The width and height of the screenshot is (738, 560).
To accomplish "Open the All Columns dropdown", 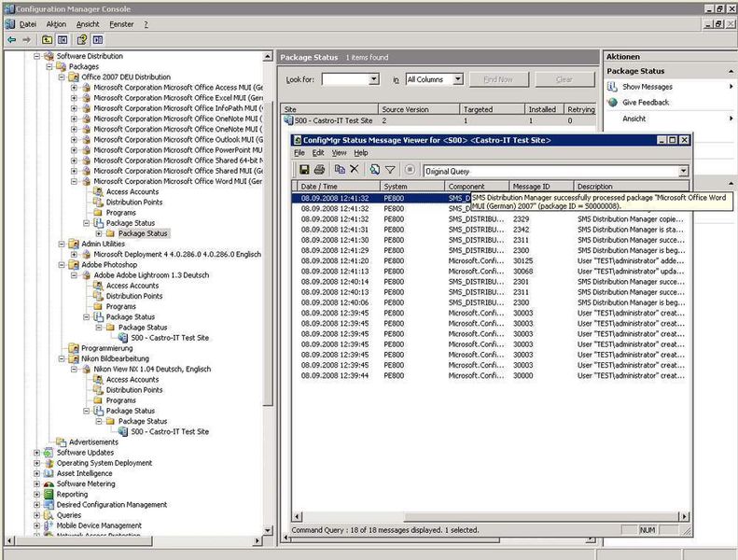I will pos(458,79).
